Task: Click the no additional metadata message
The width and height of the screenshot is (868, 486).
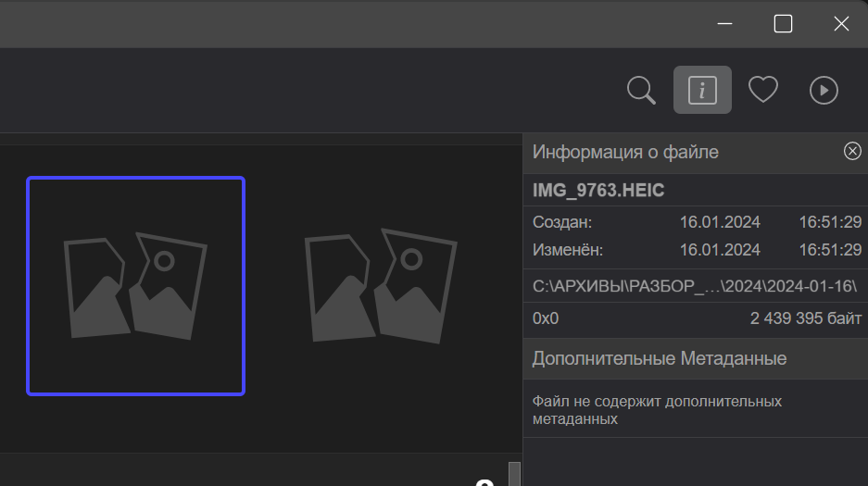Action: 657,410
